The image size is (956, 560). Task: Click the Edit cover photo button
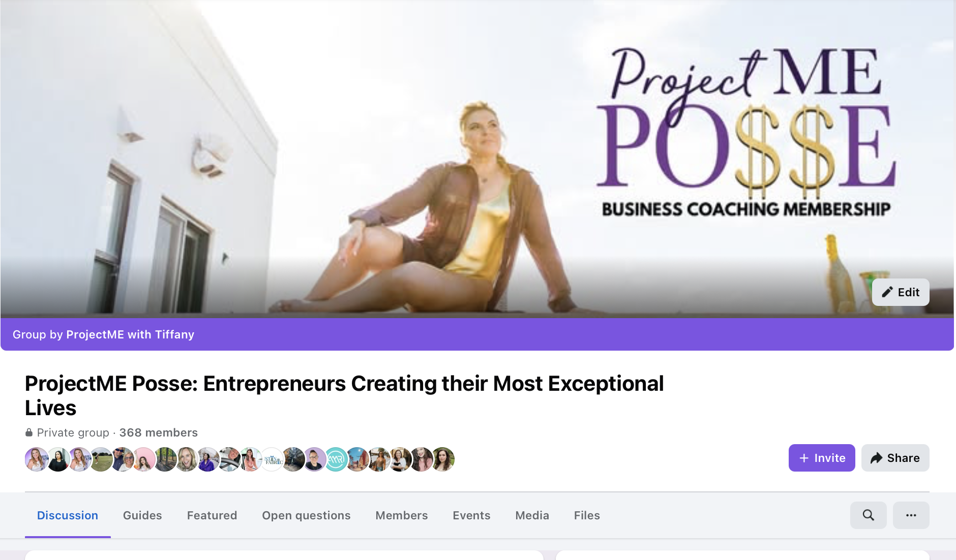[901, 292]
